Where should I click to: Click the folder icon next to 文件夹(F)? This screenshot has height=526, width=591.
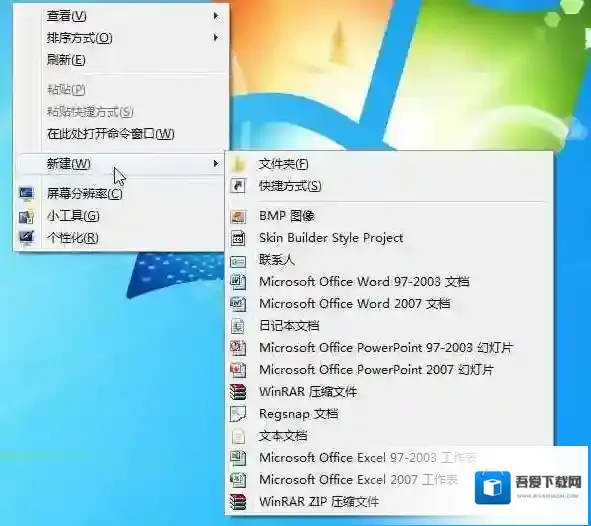click(x=238, y=164)
